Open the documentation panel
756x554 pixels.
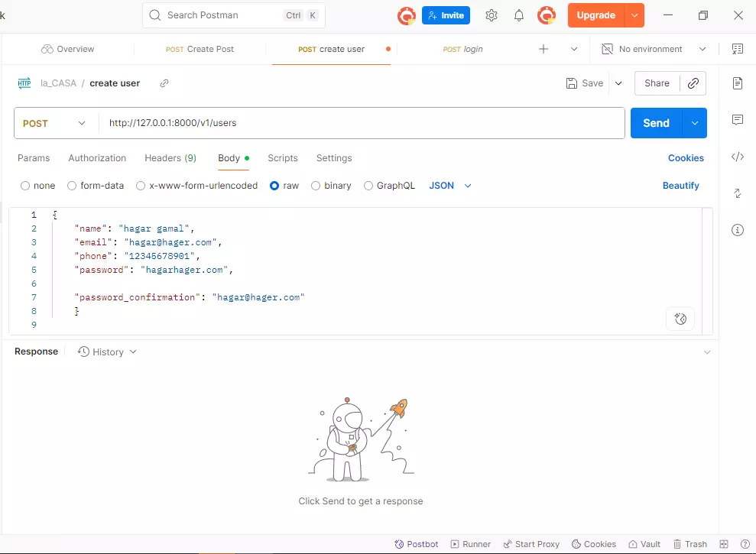click(737, 83)
